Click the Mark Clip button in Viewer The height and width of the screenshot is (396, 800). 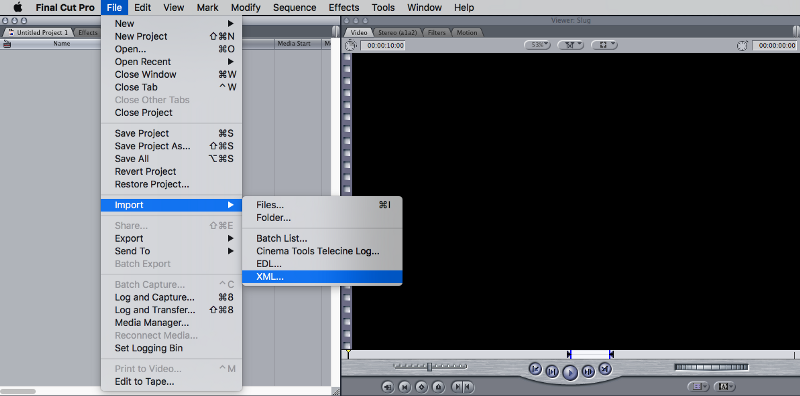pyautogui.click(x=405, y=387)
